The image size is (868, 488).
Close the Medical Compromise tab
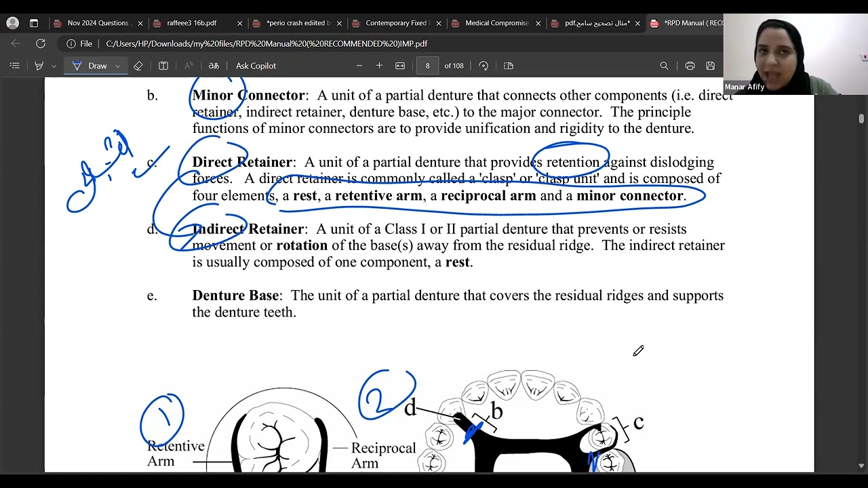(538, 23)
